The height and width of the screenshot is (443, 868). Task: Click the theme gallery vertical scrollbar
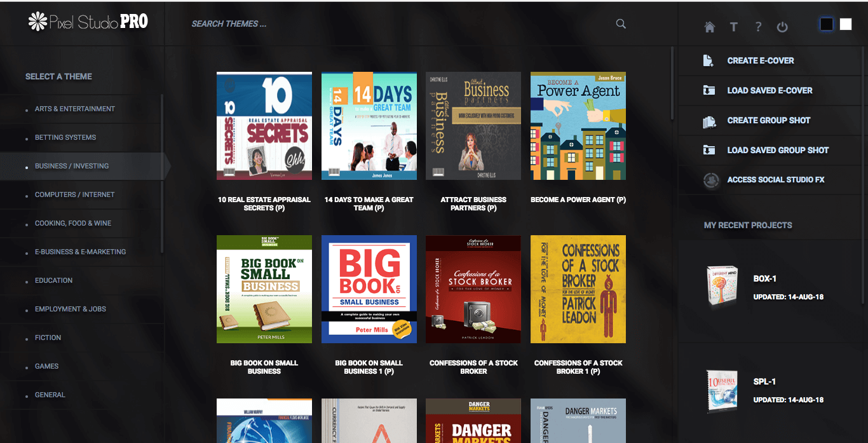tap(672, 83)
